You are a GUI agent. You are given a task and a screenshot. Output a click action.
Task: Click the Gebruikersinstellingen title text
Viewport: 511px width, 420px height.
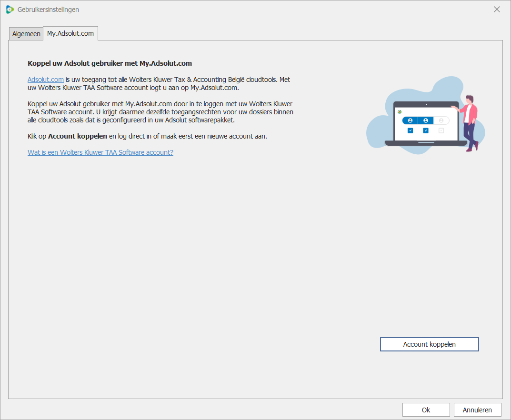click(48, 10)
